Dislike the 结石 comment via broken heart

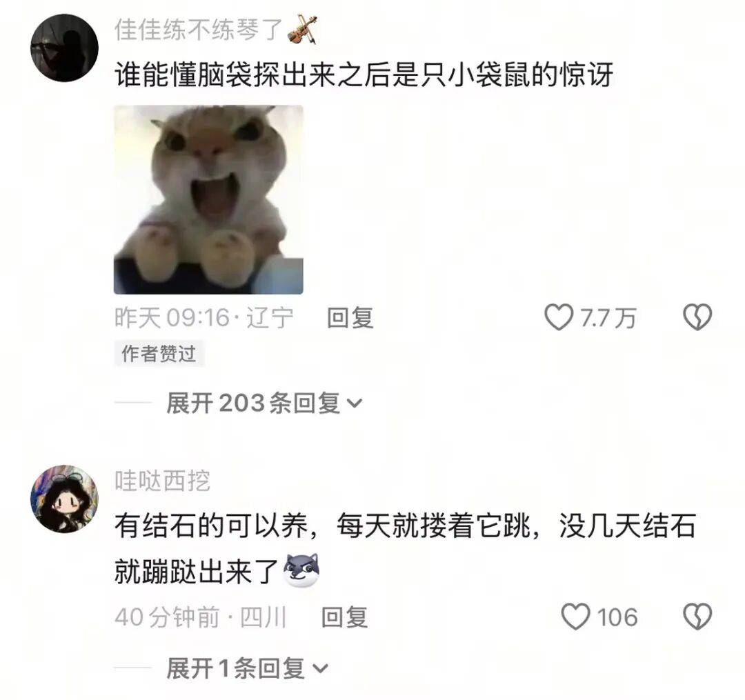click(x=697, y=617)
